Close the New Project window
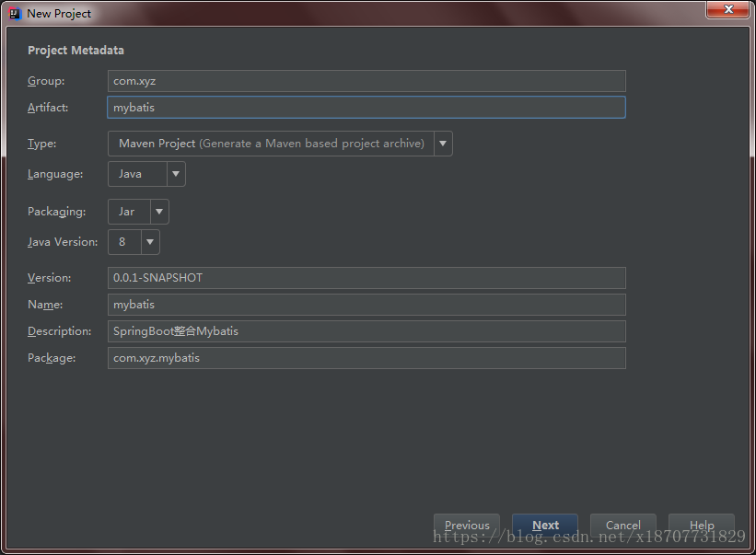The width and height of the screenshot is (756, 555). (728, 9)
